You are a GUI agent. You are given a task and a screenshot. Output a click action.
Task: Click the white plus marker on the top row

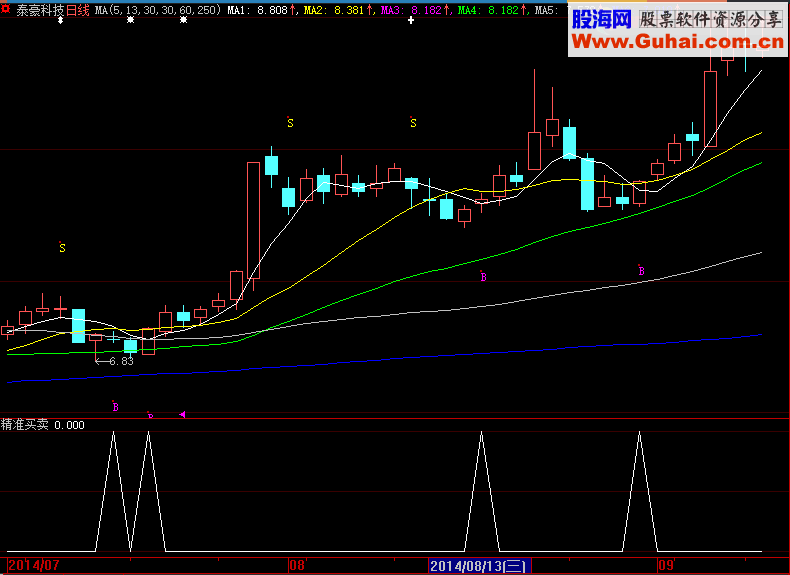[411, 20]
